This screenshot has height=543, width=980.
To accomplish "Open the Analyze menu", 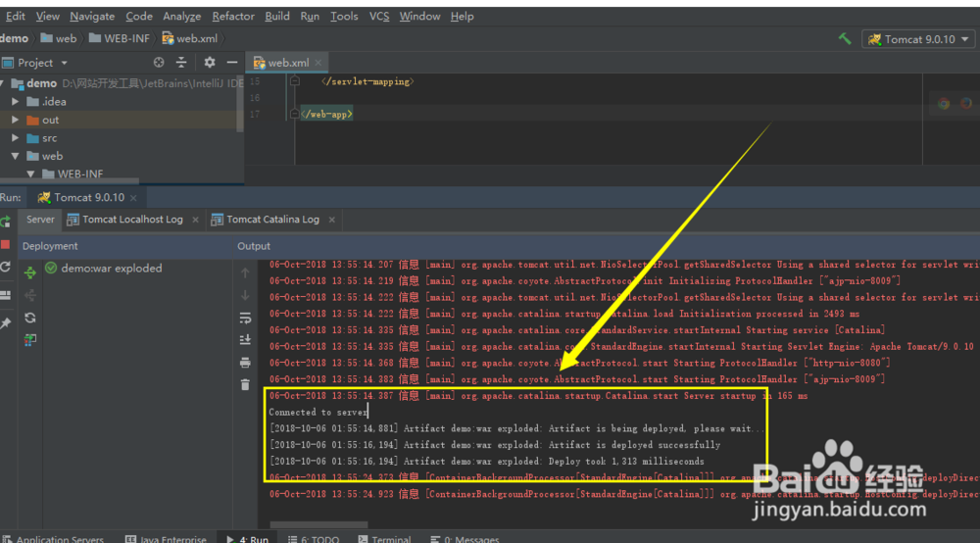I will point(182,17).
